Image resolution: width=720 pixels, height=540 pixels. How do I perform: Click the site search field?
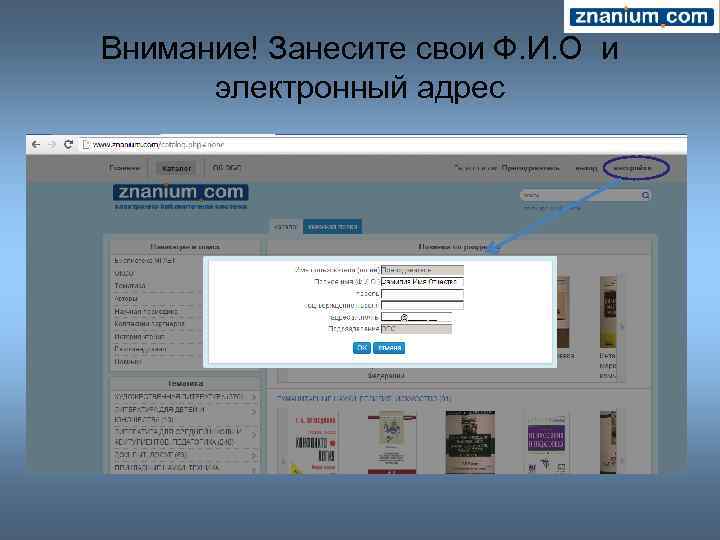(x=579, y=196)
